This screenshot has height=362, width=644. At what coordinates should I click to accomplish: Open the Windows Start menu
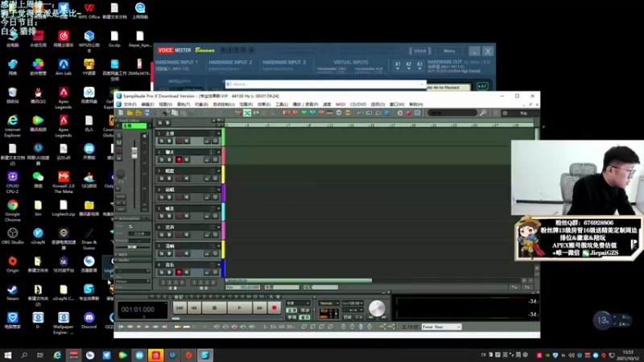coord(8,355)
